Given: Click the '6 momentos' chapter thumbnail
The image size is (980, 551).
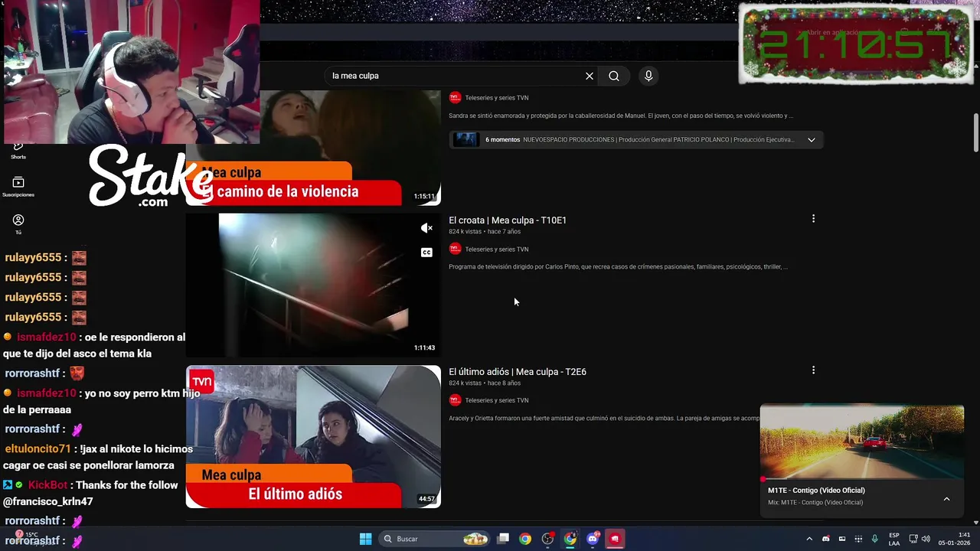Looking at the screenshot, I should pos(465,139).
